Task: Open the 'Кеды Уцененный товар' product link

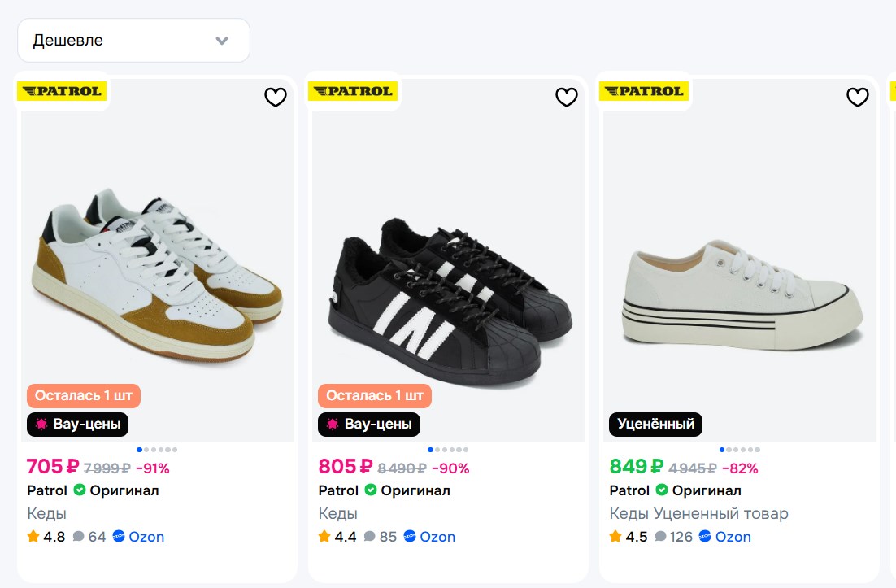Action: pos(698,514)
